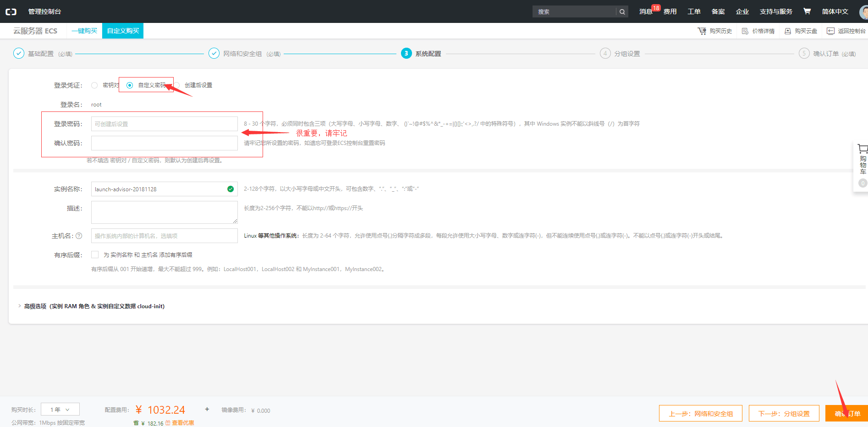
Task: Open price details (价格详情)
Action: [x=758, y=31]
